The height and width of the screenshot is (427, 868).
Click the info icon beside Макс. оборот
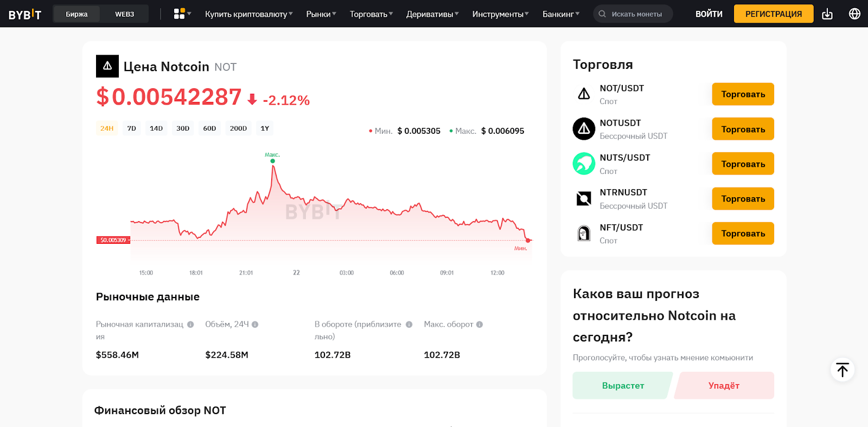coord(480,325)
